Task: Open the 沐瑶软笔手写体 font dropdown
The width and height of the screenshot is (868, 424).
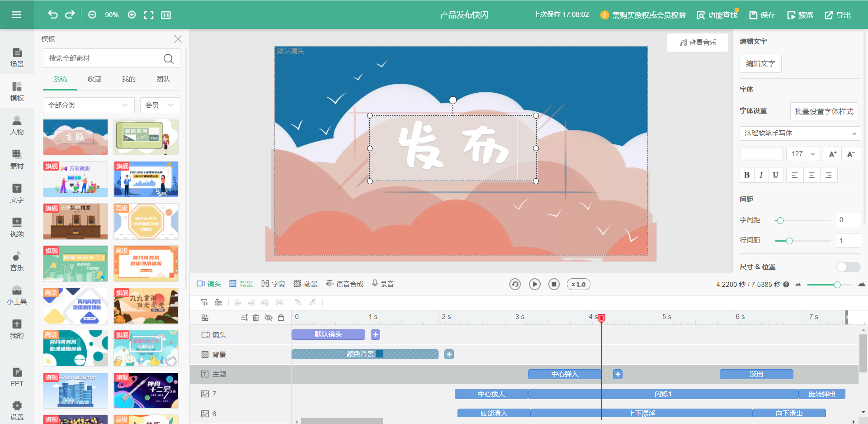Action: (800, 133)
